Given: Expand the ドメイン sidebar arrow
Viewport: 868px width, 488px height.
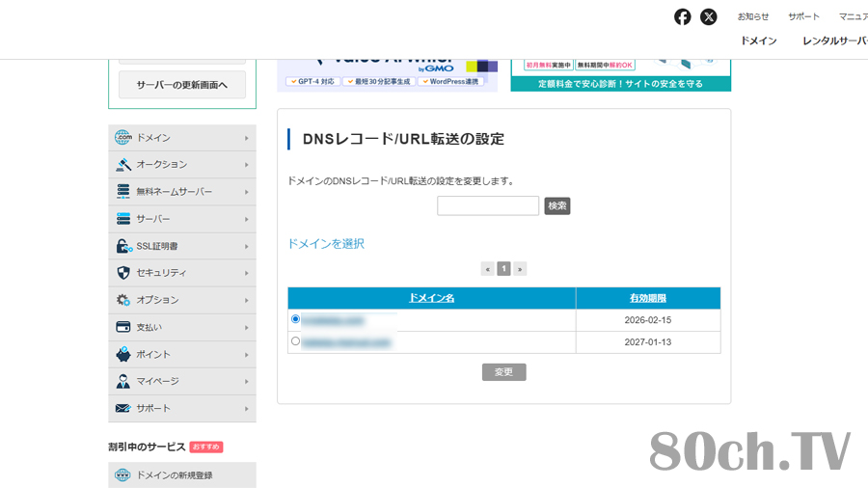Looking at the screenshot, I should click(246, 138).
